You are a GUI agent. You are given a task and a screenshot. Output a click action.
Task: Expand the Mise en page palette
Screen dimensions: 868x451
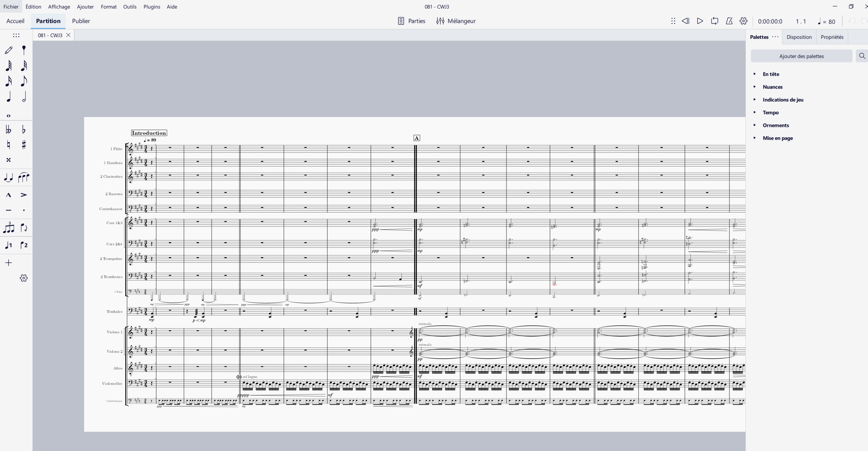[x=778, y=138]
